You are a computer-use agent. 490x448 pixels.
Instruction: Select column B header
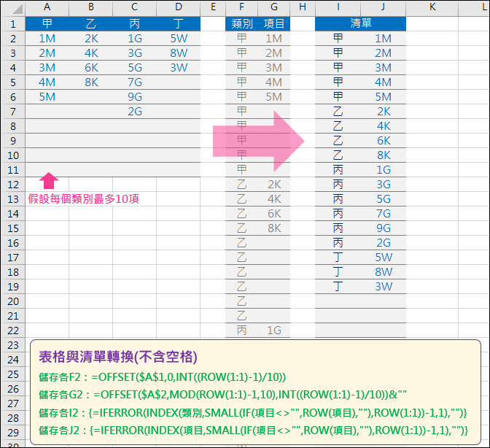point(91,8)
